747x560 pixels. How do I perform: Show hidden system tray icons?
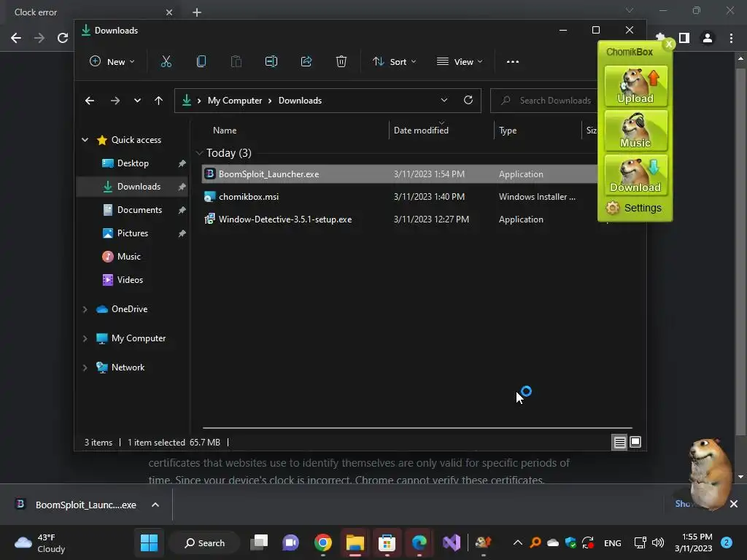(518, 542)
